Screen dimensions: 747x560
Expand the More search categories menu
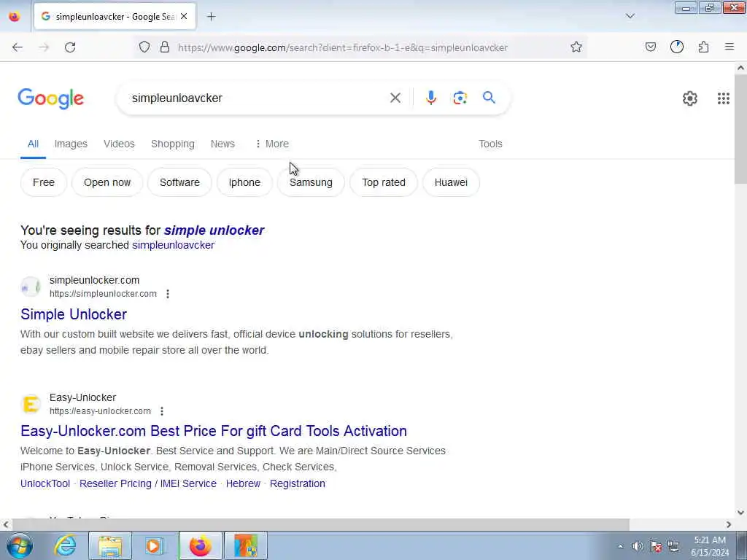tap(272, 144)
